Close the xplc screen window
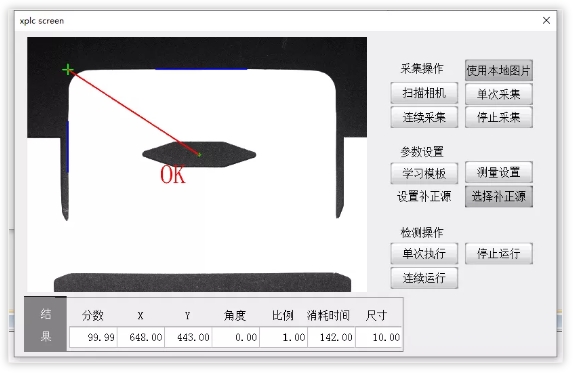The image size is (573, 374). 546,20
